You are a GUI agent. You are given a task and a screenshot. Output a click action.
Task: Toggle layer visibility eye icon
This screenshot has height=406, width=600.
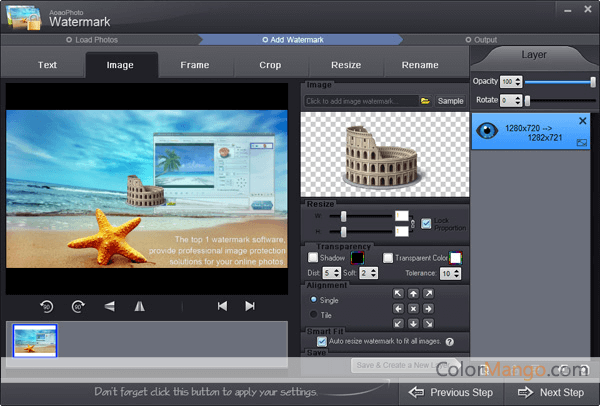coord(487,130)
